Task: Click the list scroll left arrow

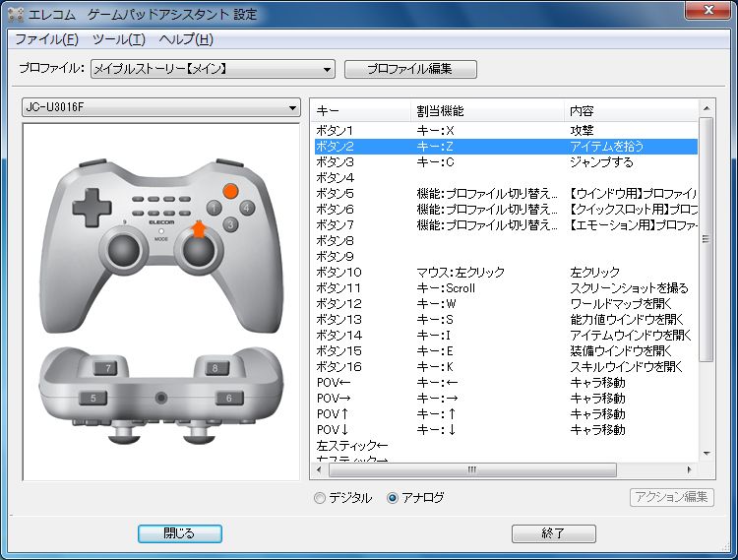Action: pos(319,469)
